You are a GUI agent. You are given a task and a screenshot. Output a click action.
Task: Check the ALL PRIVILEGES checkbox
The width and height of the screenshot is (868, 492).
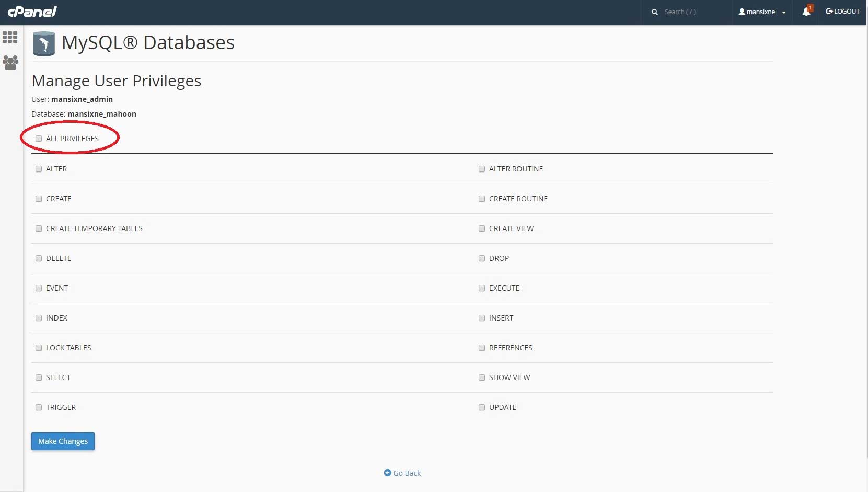(x=39, y=139)
